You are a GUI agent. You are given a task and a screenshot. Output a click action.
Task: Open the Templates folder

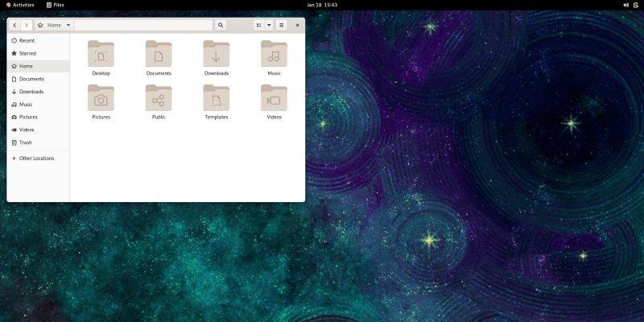216,99
